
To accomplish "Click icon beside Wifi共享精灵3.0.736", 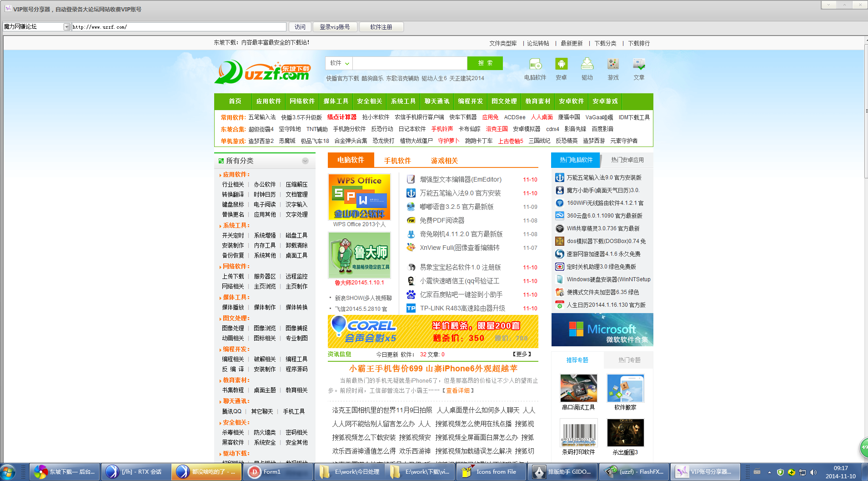I will 560,228.
